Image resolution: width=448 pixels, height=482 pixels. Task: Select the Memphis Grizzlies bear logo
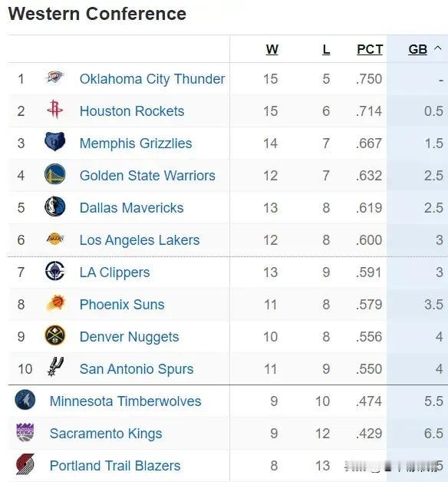[x=54, y=141]
